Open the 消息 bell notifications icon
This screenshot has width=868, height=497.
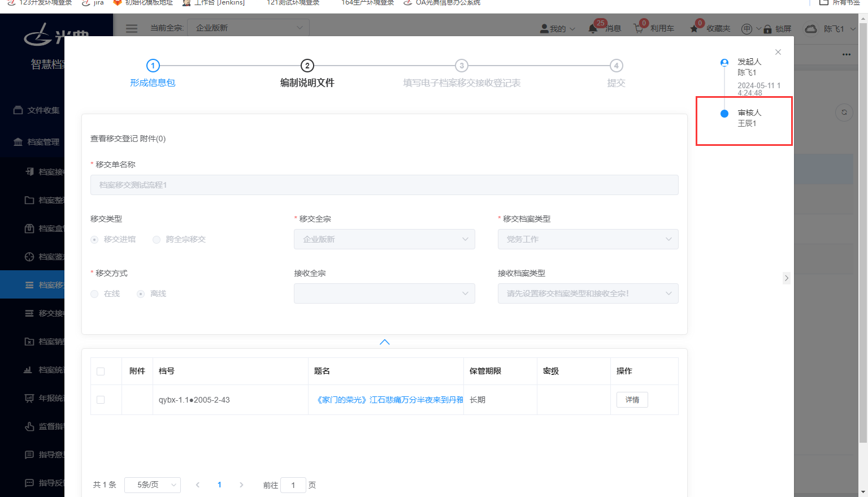click(x=593, y=28)
